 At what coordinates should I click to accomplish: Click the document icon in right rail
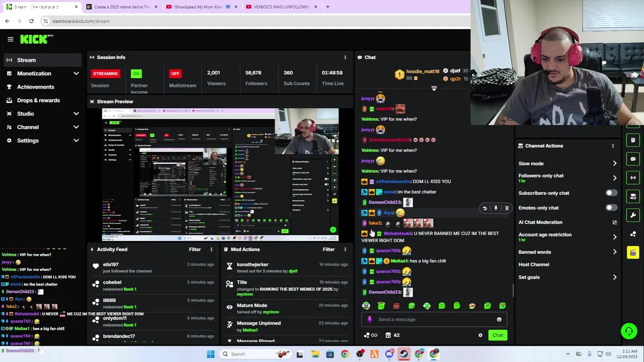633,140
